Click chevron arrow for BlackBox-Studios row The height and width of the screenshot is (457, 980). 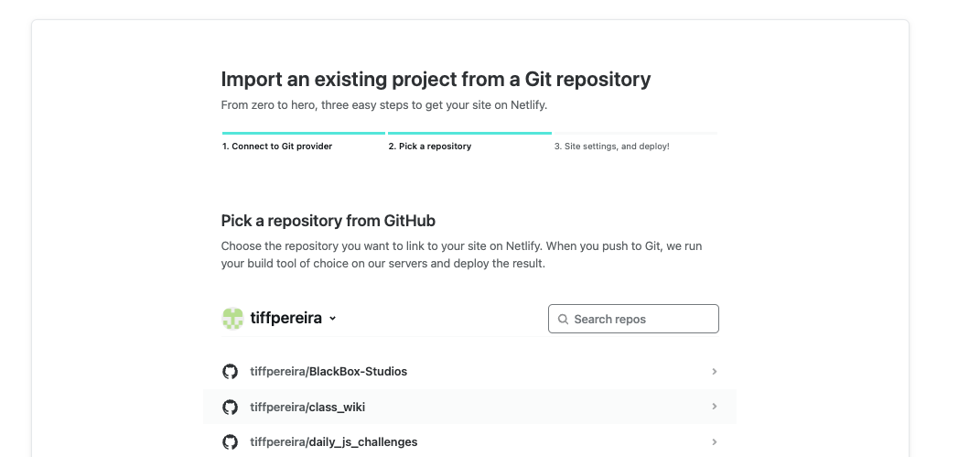tap(714, 371)
